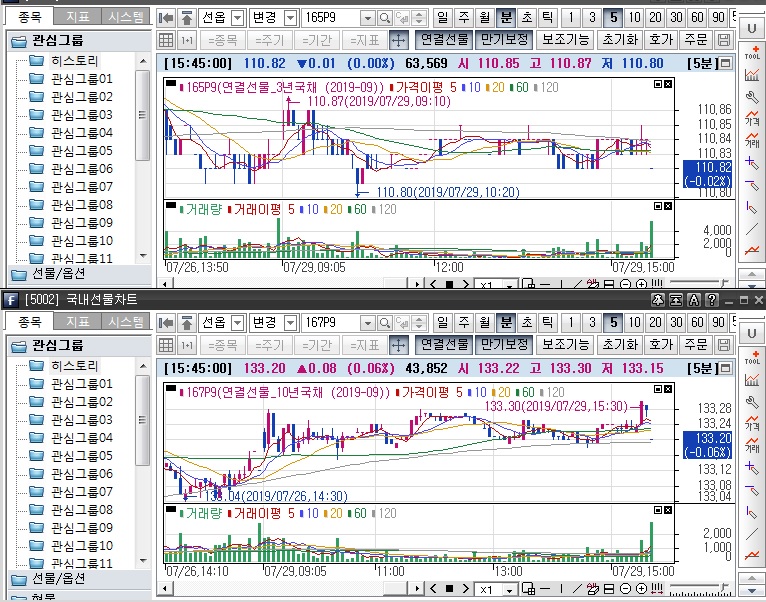Open the x1 speed dropdown below lower chart
766x602 pixels.
(x=510, y=590)
